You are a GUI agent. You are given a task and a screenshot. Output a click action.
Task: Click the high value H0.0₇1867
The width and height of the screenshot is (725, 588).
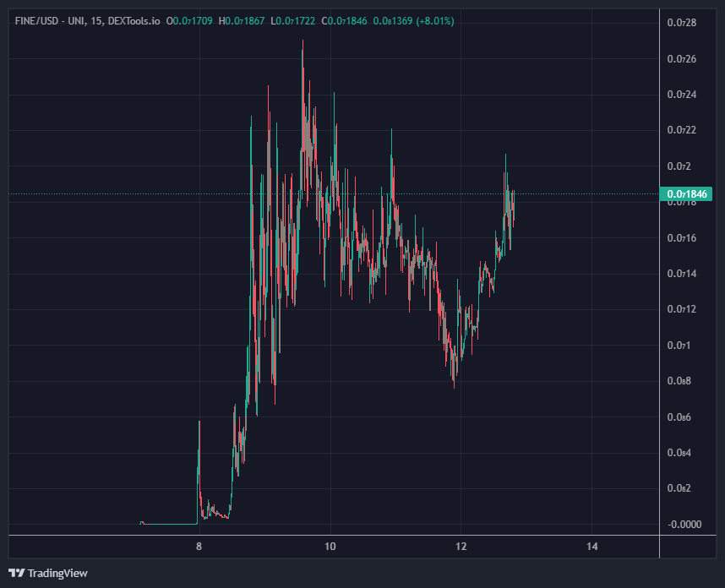click(242, 21)
